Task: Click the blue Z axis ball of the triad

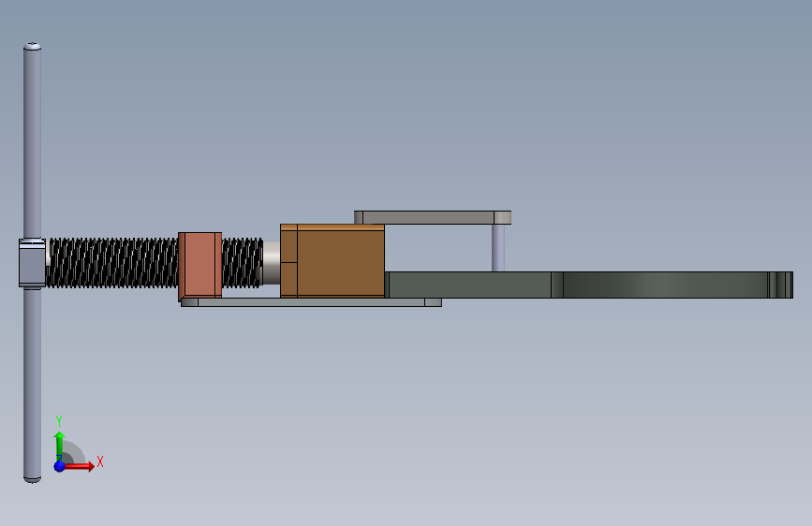Action: [60, 466]
